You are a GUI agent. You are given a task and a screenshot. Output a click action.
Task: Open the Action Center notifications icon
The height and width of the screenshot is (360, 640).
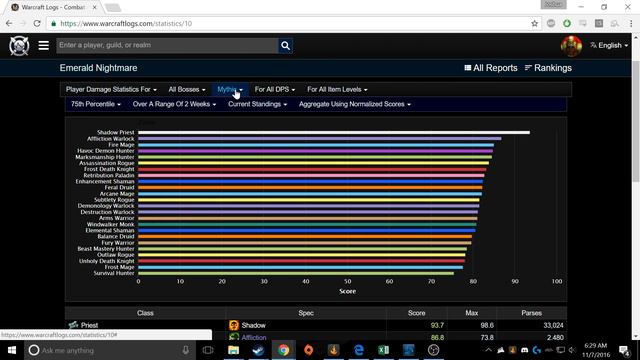pos(624,350)
